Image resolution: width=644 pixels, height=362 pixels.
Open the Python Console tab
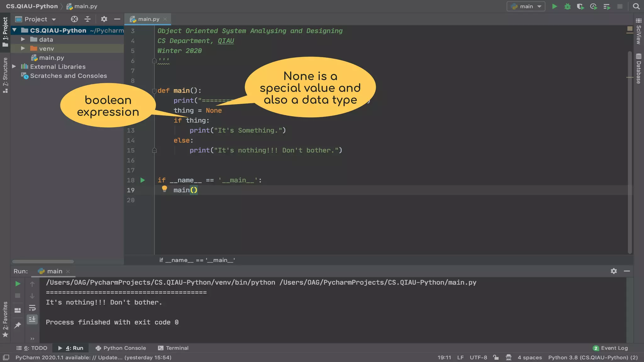point(121,348)
